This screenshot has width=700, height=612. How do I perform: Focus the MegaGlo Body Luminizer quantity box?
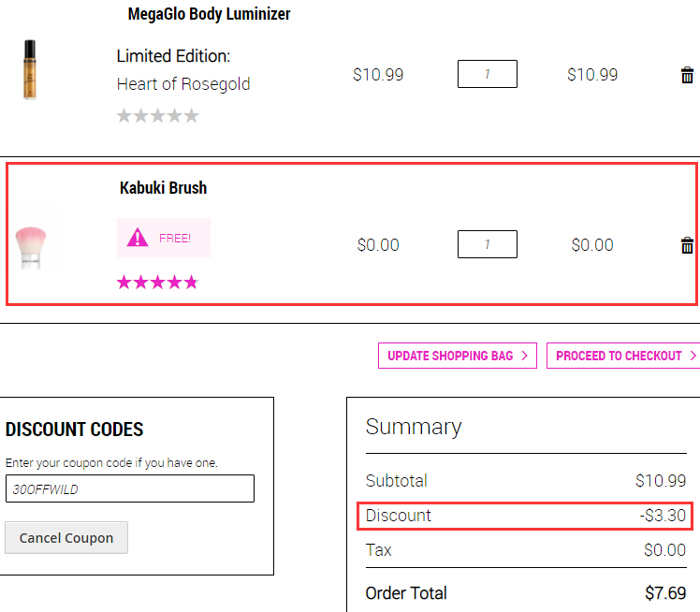click(487, 74)
